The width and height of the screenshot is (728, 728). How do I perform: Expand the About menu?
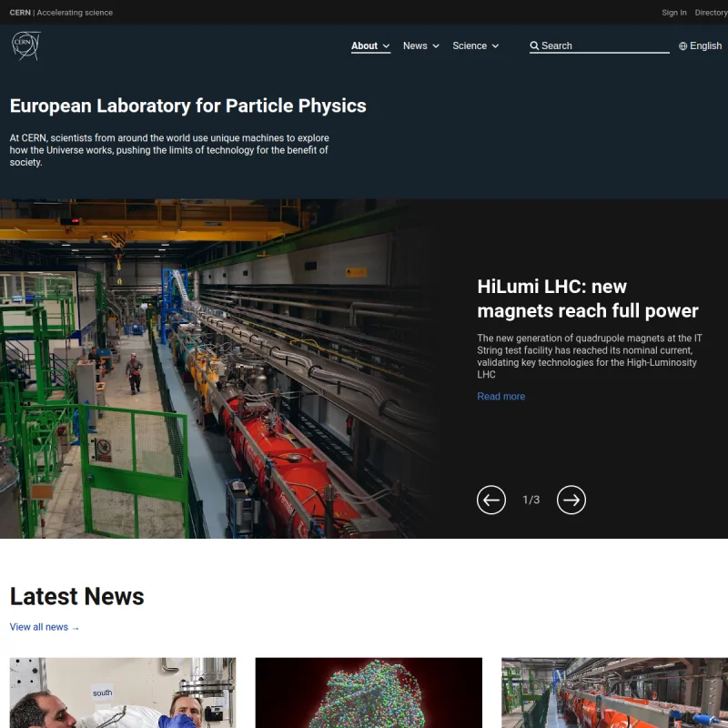pyautogui.click(x=370, y=46)
